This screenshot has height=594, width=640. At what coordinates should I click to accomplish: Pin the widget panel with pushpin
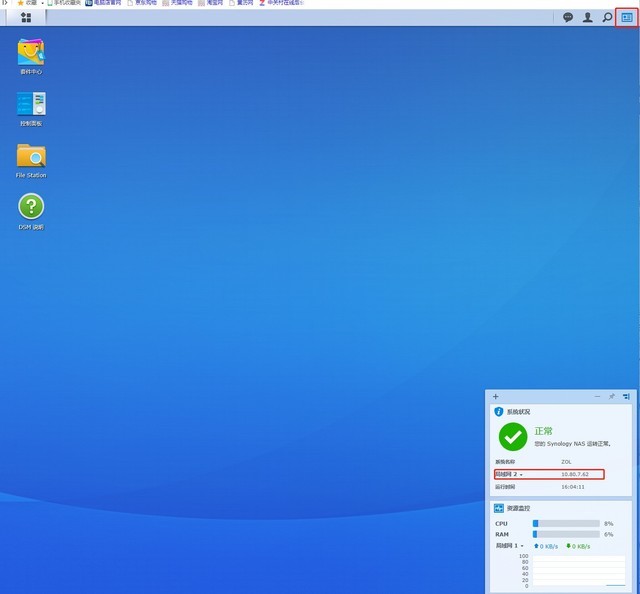pos(611,397)
